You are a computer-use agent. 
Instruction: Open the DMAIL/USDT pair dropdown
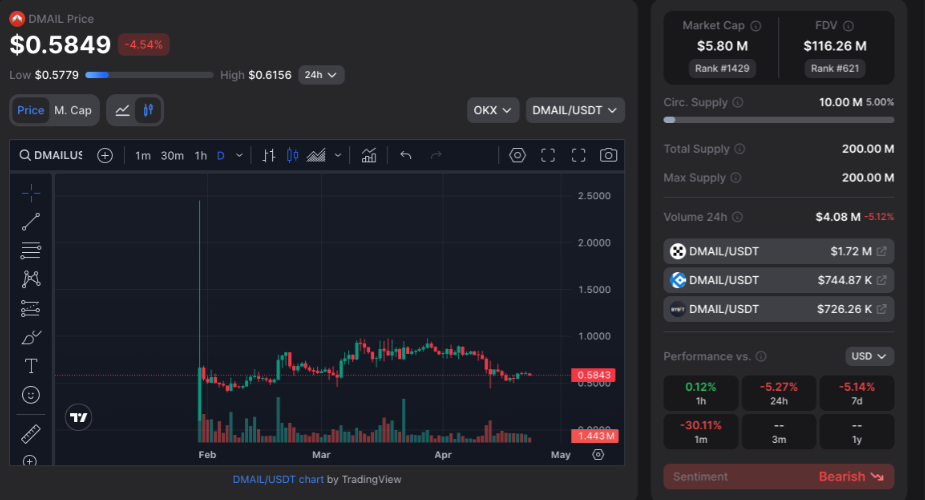[x=575, y=110]
